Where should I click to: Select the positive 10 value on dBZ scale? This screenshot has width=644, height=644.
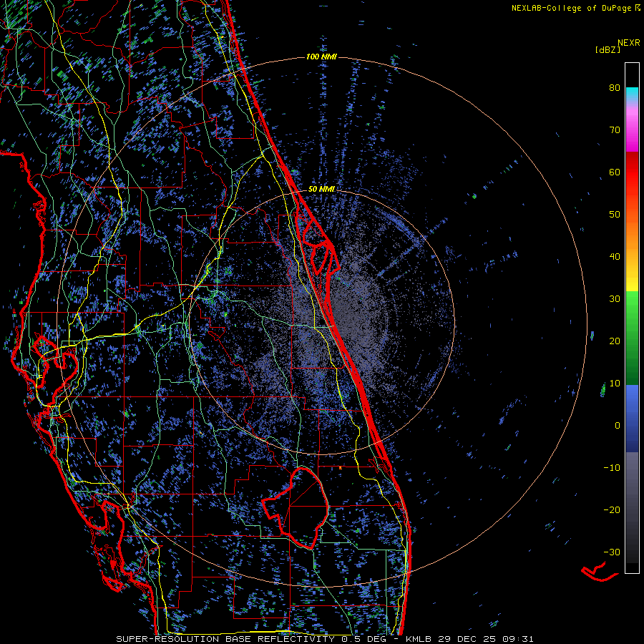tap(615, 384)
